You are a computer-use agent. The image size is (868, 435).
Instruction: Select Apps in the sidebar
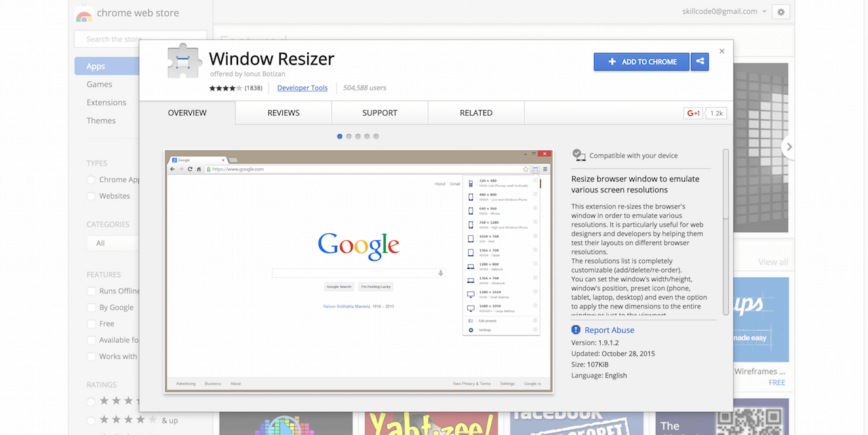[x=107, y=66]
